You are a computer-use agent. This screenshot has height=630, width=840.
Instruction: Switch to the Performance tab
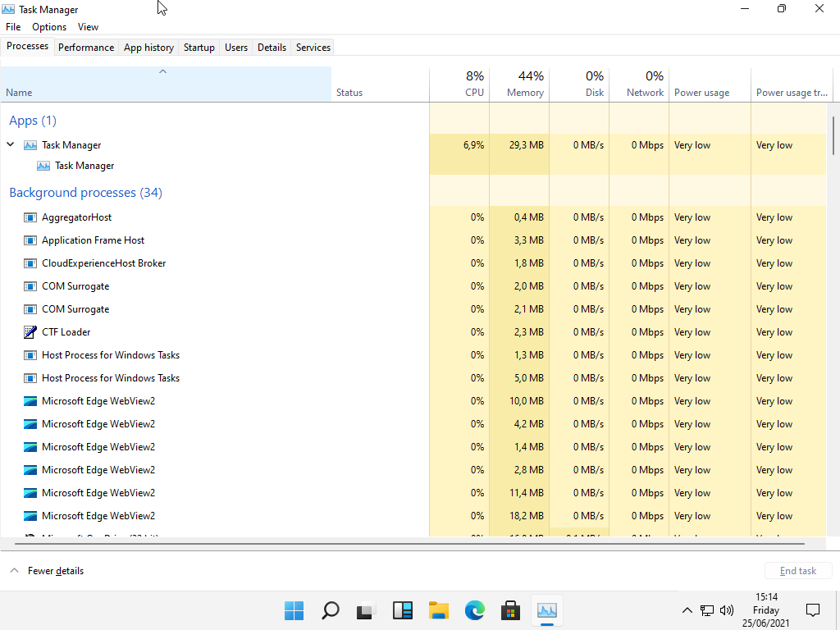pos(86,48)
